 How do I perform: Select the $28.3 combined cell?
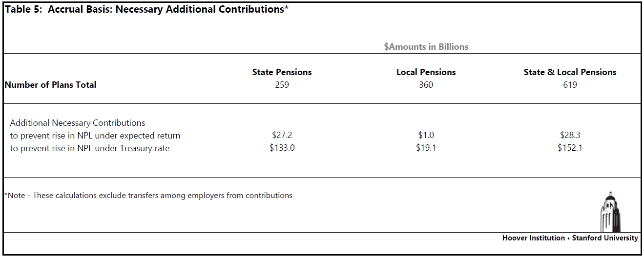pyautogui.click(x=570, y=135)
